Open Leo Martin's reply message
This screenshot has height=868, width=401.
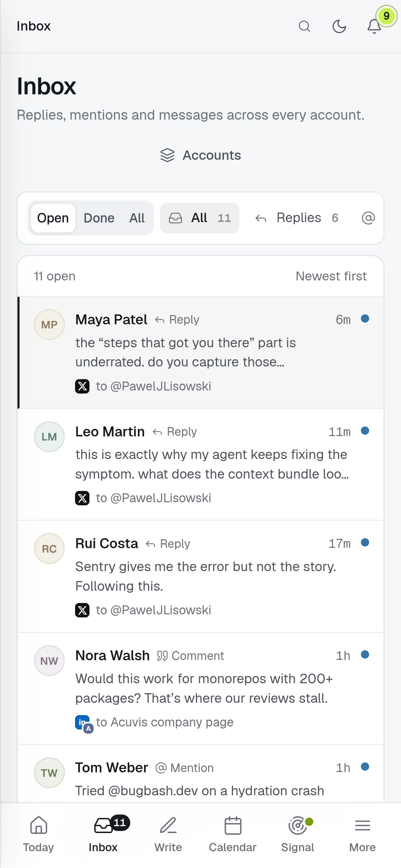click(x=200, y=465)
